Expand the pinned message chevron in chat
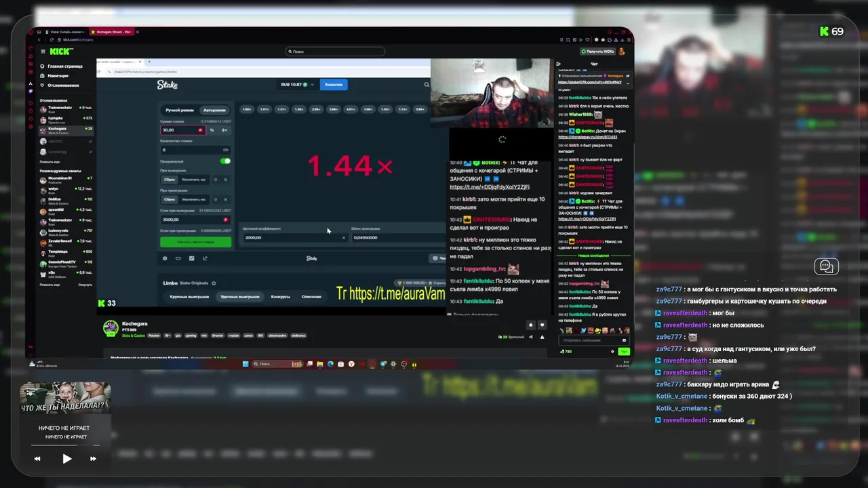This screenshot has width=868, height=488. (627, 83)
